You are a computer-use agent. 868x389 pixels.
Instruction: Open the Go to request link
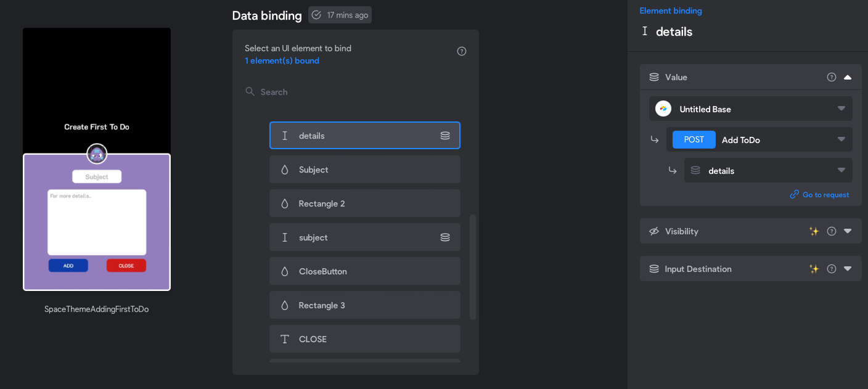pos(825,195)
